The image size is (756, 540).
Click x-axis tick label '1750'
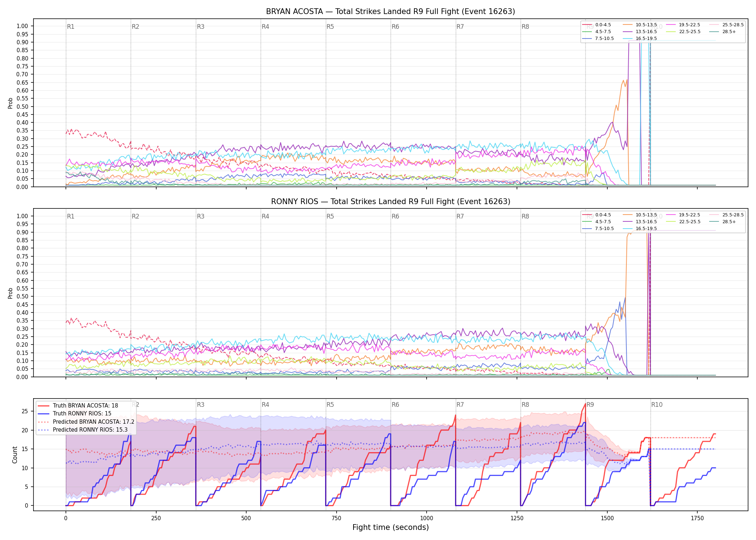697,518
